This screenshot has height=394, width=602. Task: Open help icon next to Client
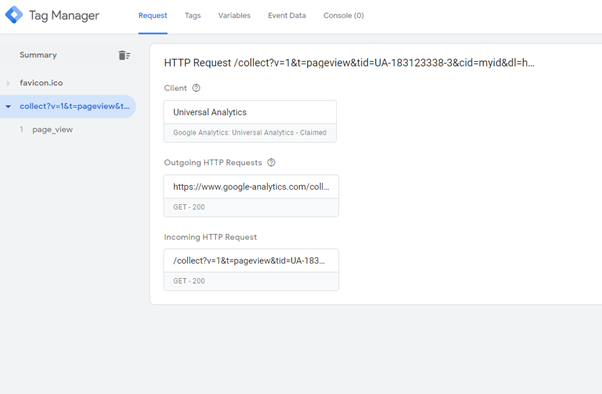click(x=196, y=88)
